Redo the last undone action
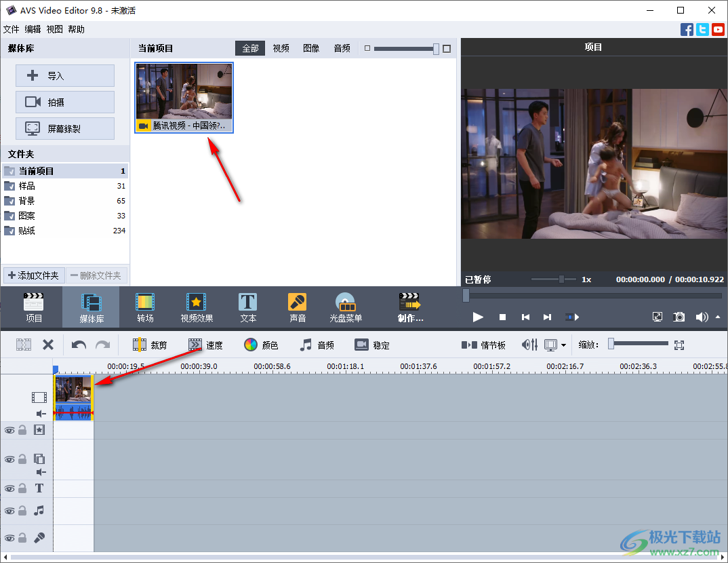This screenshot has height=563, width=728. pyautogui.click(x=102, y=345)
